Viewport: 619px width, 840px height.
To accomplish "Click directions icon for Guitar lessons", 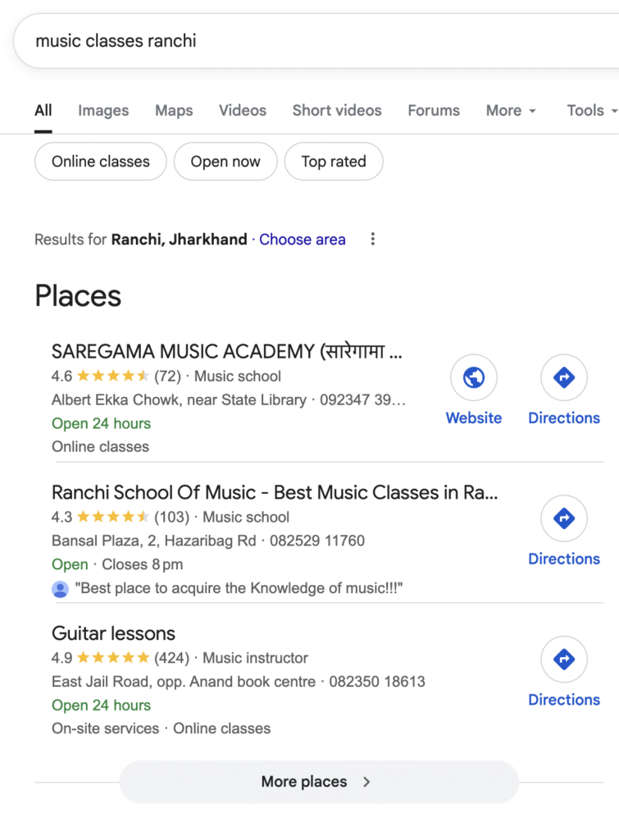I will click(564, 660).
